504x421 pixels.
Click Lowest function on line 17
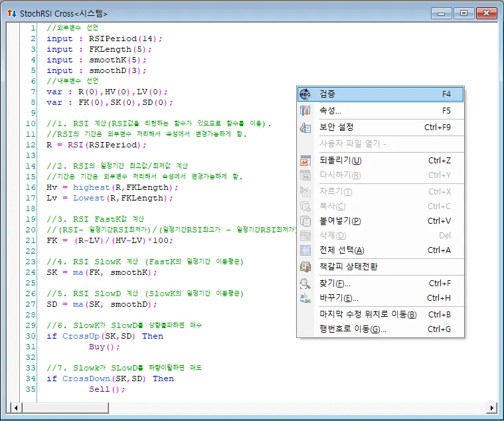pyautogui.click(x=89, y=198)
